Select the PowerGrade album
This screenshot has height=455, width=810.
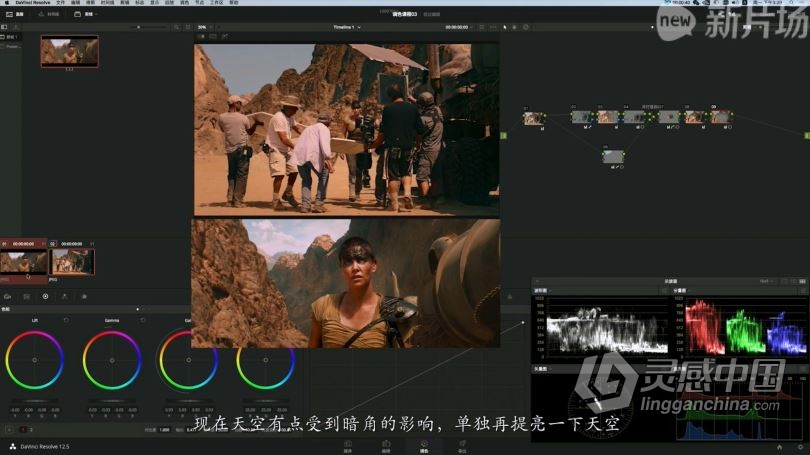tap(10, 46)
